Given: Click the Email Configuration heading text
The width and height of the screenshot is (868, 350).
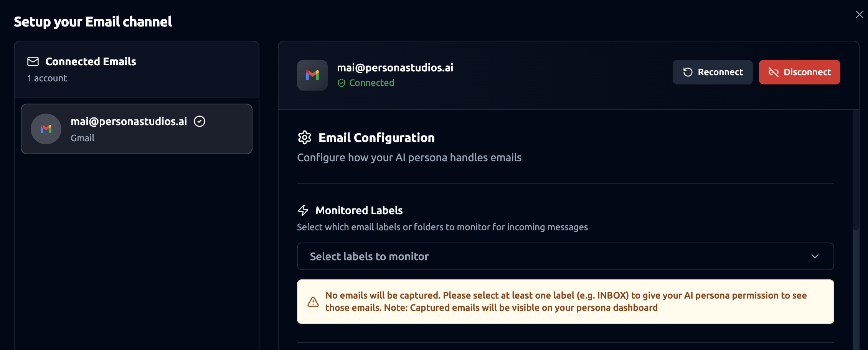Looking at the screenshot, I should [376, 137].
